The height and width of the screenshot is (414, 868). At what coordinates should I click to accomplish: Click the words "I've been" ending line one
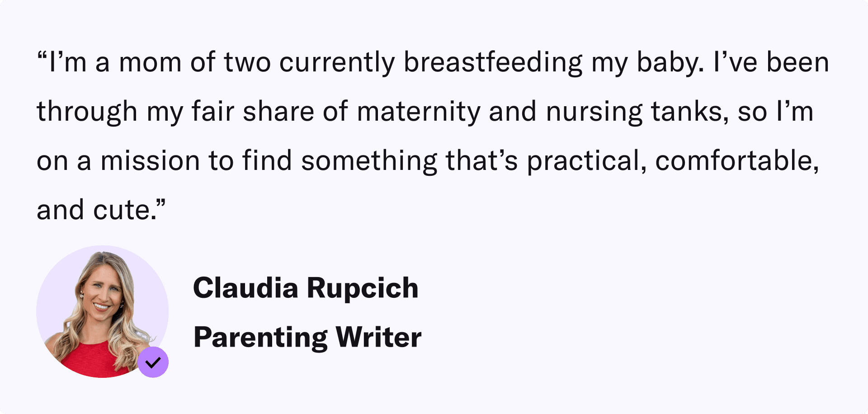(x=771, y=62)
